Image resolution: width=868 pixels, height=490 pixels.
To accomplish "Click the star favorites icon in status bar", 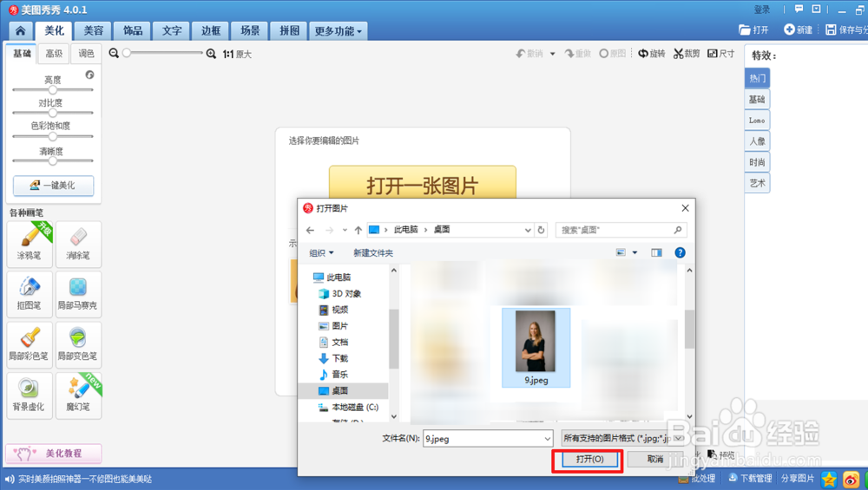I will point(829,479).
